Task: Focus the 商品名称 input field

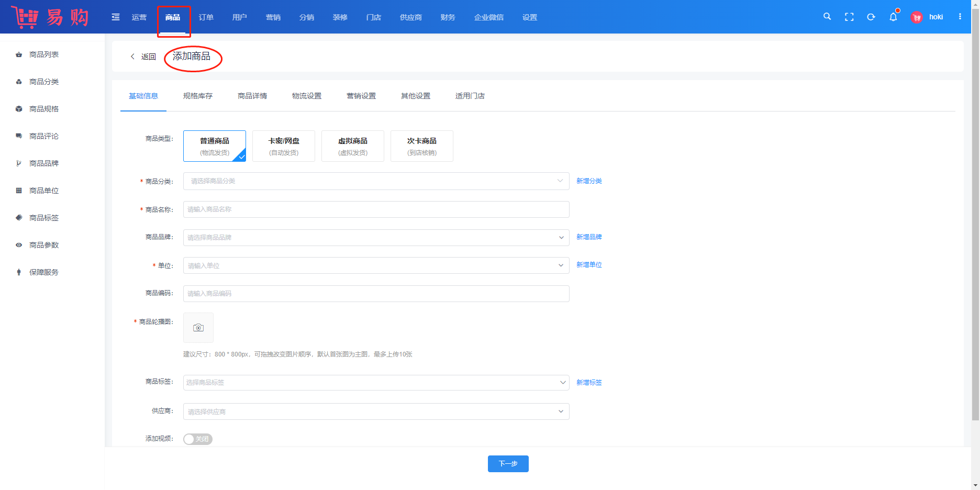Action: click(376, 209)
